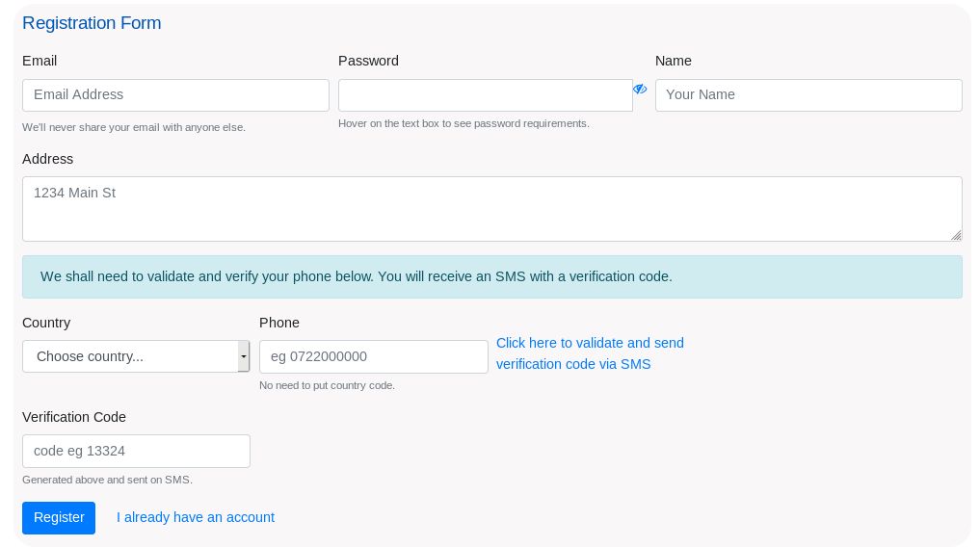
Task: Click the Address field label
Action: (47, 159)
